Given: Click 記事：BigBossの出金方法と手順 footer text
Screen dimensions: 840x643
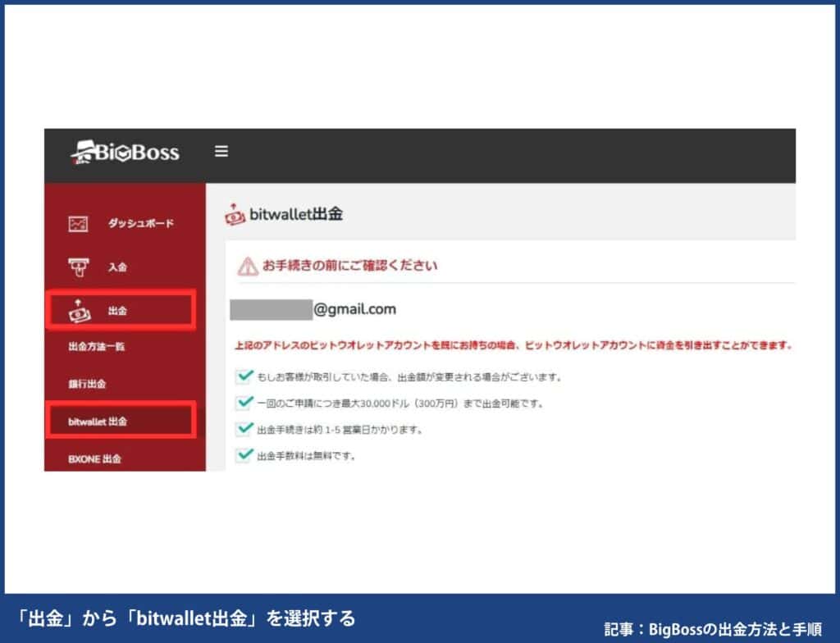Looking at the screenshot, I should (x=713, y=629).
